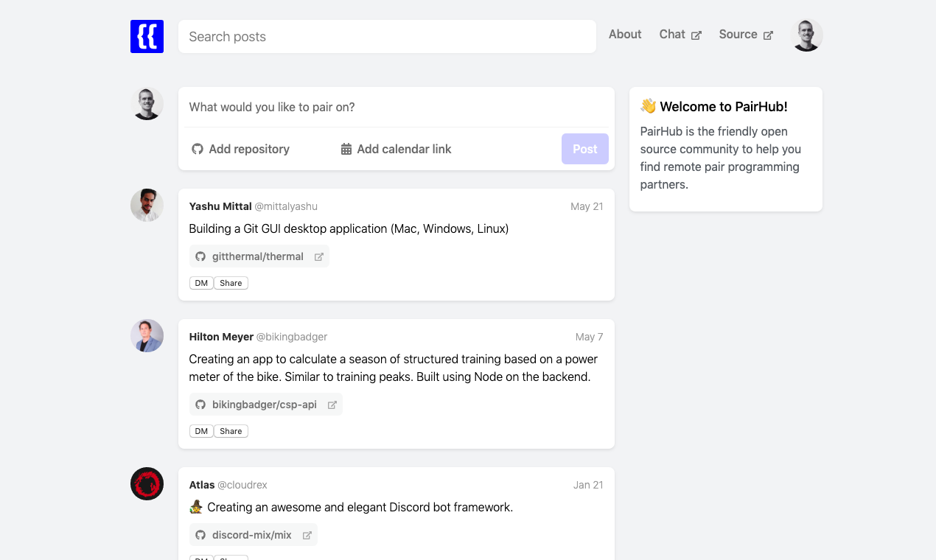Open the About page
The width and height of the screenshot is (936, 560).
[624, 34]
